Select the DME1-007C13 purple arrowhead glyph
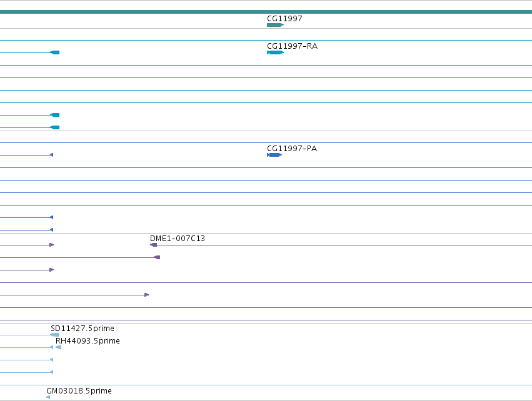532x401 pixels. click(153, 245)
